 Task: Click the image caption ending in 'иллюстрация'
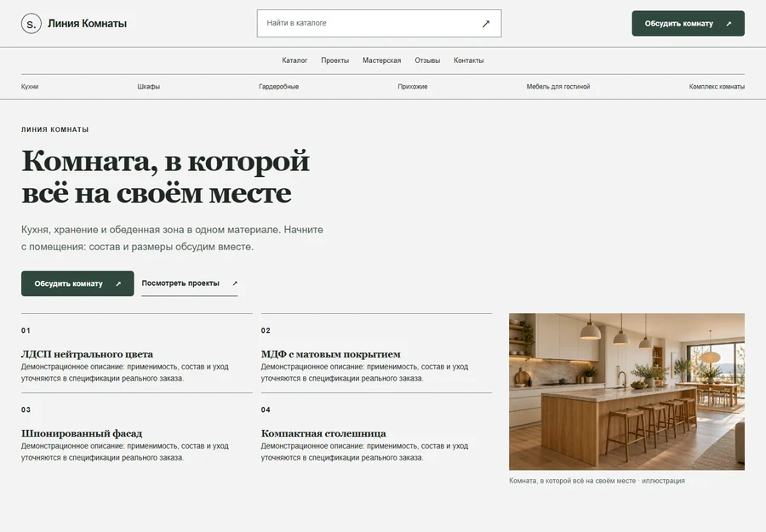[597, 481]
